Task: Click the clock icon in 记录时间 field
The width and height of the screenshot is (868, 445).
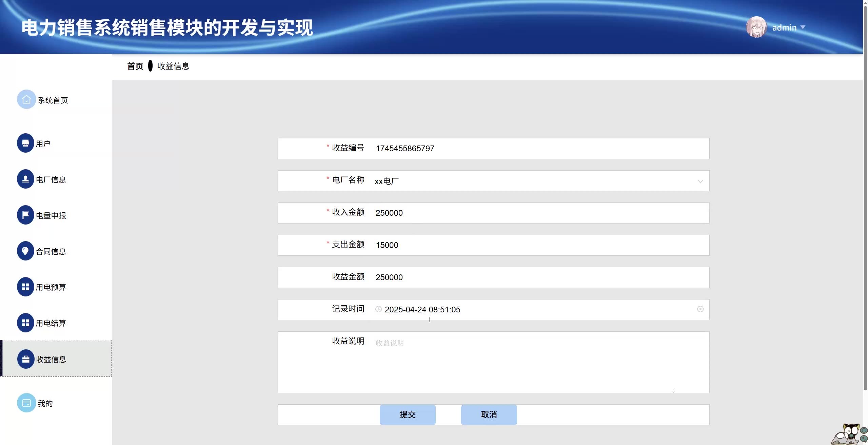Action: click(x=378, y=309)
